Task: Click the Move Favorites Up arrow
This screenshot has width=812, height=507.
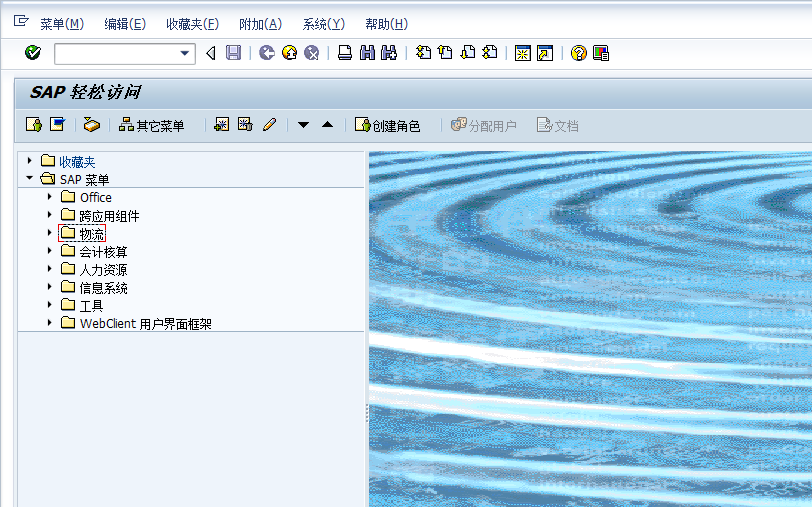Action: tap(327, 125)
